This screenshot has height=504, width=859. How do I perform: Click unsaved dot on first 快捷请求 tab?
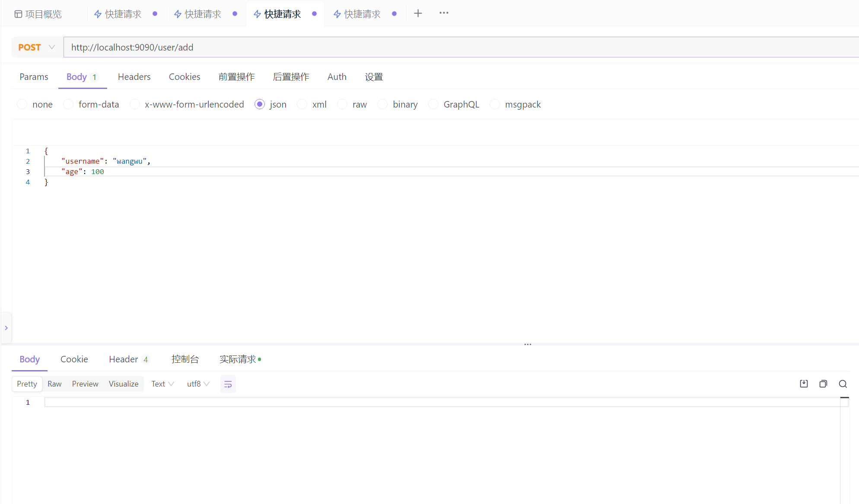point(155,14)
